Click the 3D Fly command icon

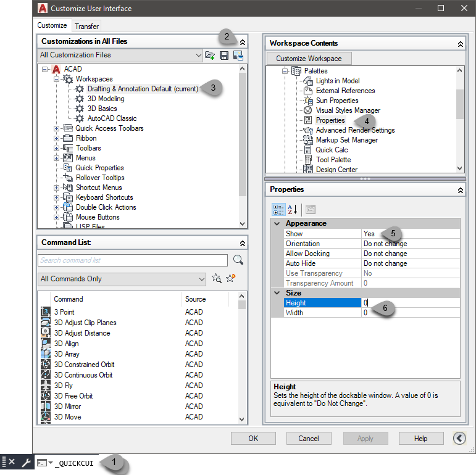tap(46, 385)
